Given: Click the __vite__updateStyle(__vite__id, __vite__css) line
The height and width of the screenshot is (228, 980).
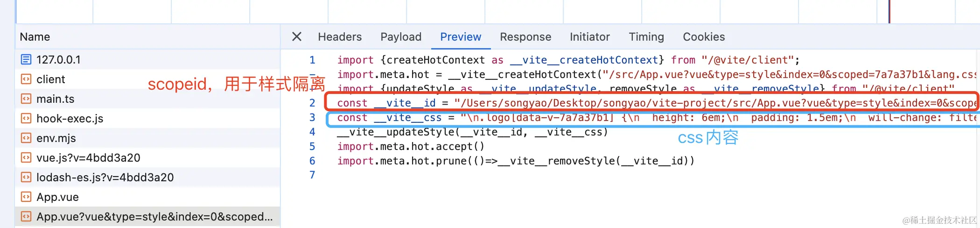Looking at the screenshot, I should (x=472, y=132).
